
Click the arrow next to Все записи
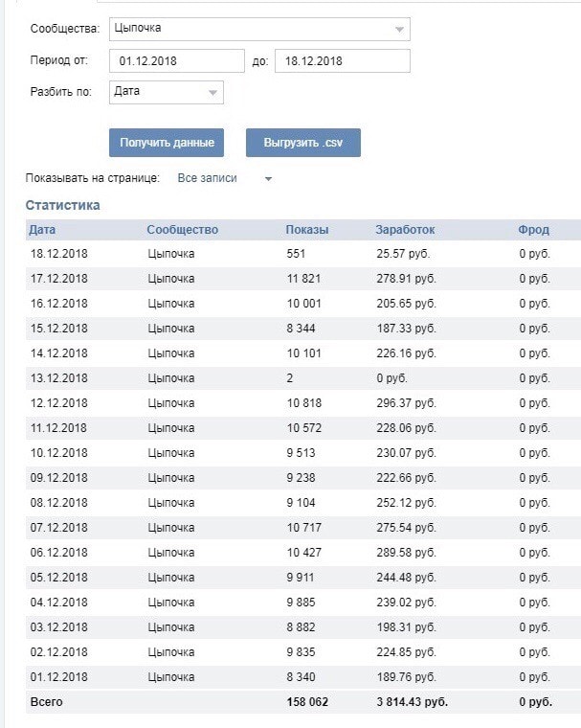click(x=268, y=179)
